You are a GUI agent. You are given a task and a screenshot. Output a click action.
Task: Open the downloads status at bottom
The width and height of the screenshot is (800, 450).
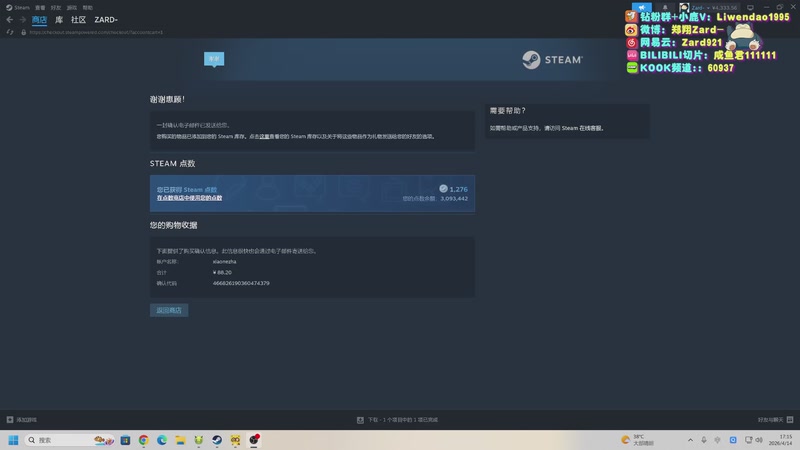tap(397, 420)
